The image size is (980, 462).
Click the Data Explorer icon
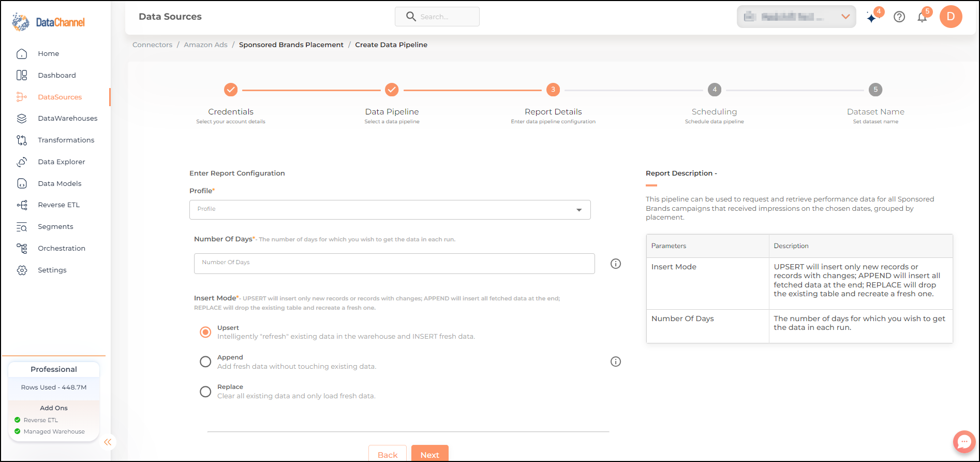click(22, 162)
